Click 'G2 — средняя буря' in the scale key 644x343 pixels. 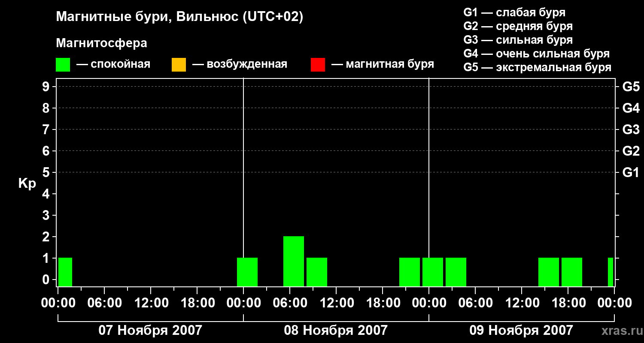pyautogui.click(x=518, y=26)
